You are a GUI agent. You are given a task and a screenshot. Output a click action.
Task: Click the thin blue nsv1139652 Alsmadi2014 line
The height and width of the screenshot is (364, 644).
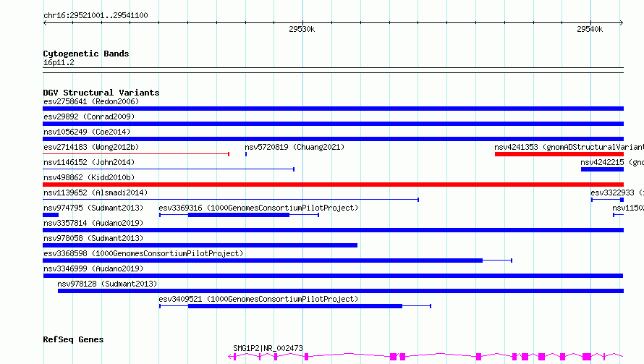tap(230, 200)
